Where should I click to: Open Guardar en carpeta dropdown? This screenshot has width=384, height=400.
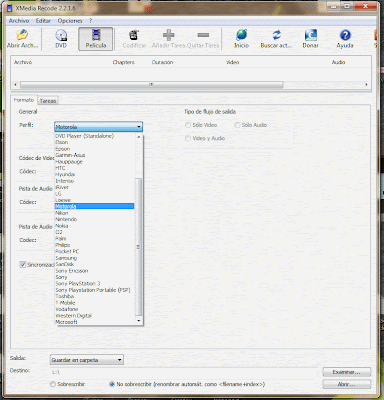pos(87,360)
